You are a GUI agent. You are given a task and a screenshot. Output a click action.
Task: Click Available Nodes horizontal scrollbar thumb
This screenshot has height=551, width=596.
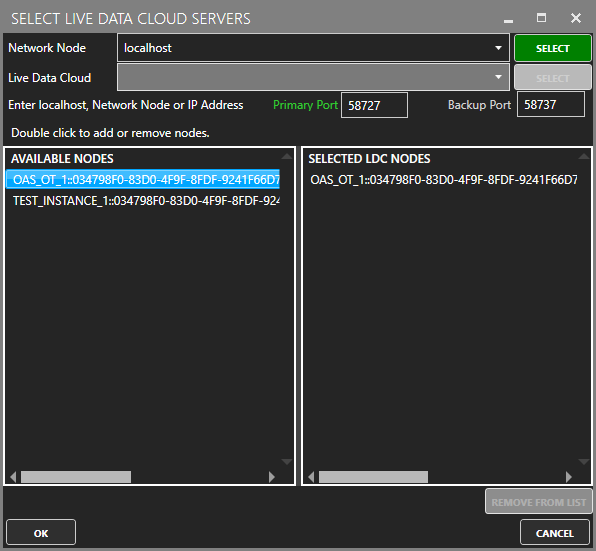[76, 477]
